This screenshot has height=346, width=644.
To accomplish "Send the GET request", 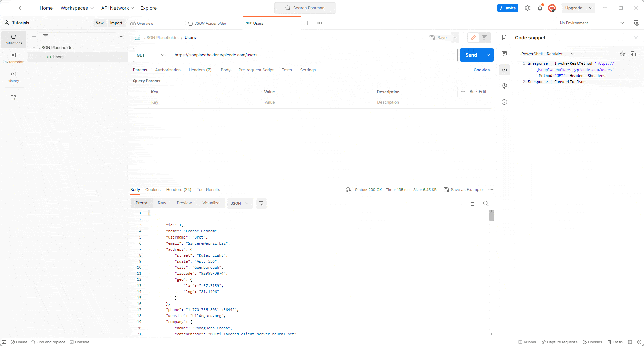I will 471,55.
